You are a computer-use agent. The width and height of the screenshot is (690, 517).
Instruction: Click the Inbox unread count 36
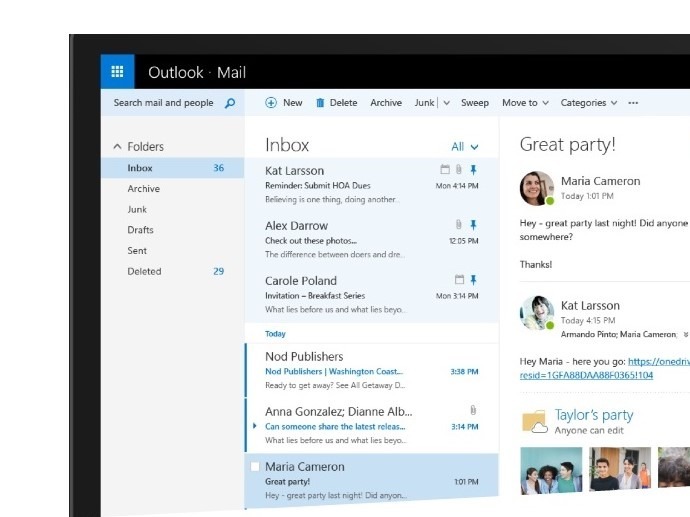[219, 168]
